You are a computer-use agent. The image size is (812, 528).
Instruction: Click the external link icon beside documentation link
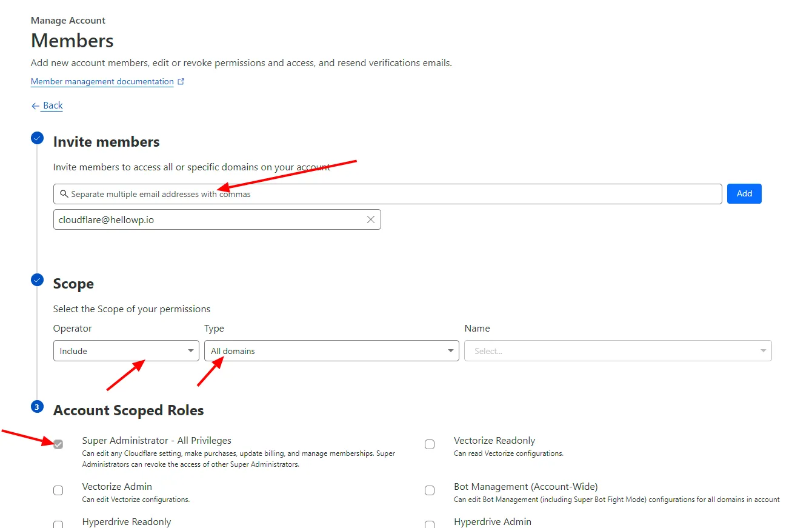coord(181,81)
